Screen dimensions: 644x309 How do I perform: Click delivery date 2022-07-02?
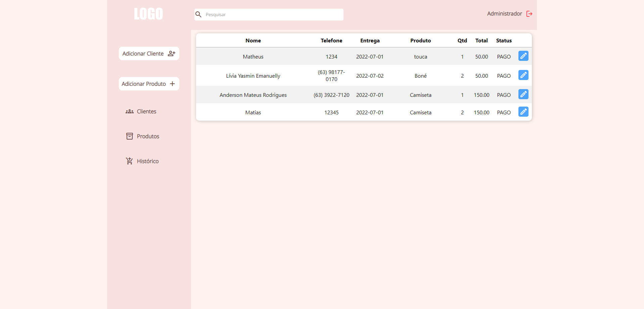coord(370,76)
